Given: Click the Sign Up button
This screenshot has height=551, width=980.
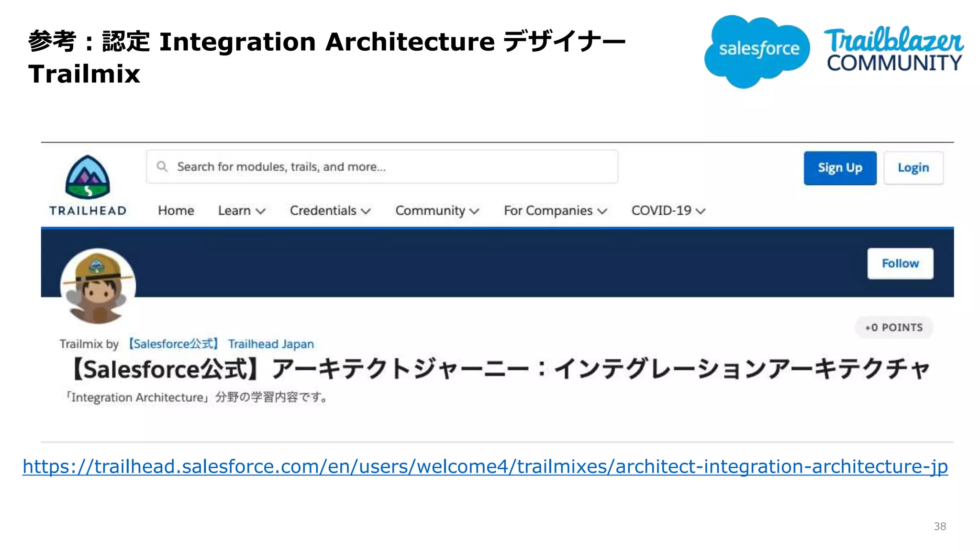Looking at the screenshot, I should (840, 168).
